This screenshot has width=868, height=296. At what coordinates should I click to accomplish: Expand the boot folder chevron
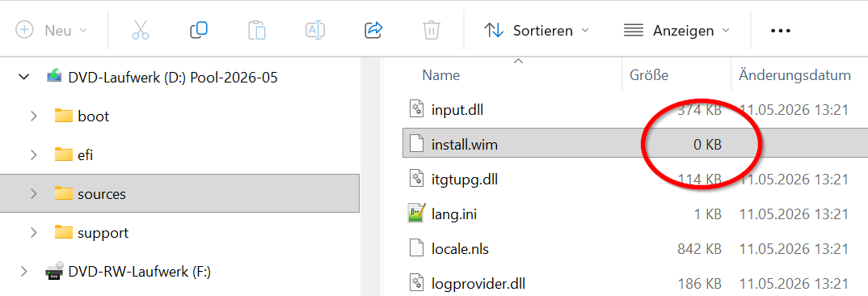[x=34, y=116]
